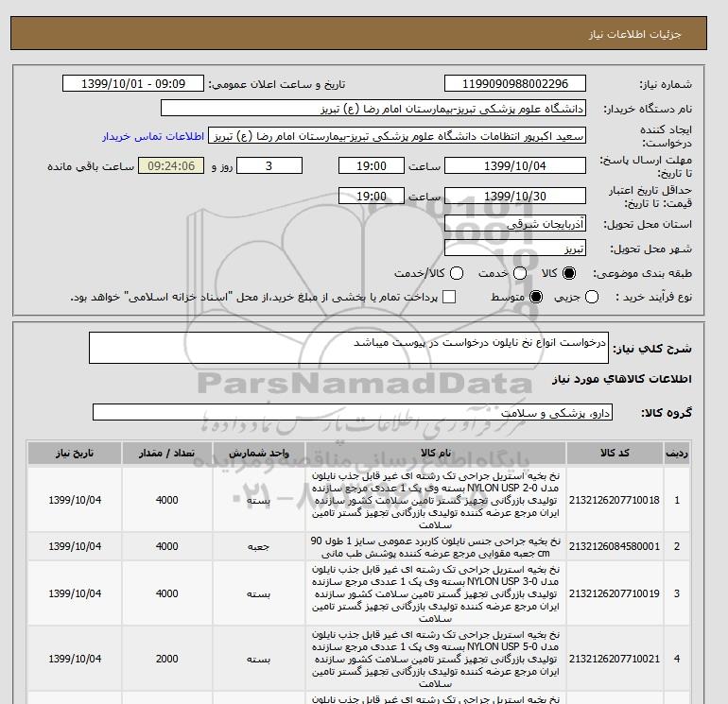Click the remaining time field 09:24:06
The width and height of the screenshot is (728, 704).
[171, 165]
